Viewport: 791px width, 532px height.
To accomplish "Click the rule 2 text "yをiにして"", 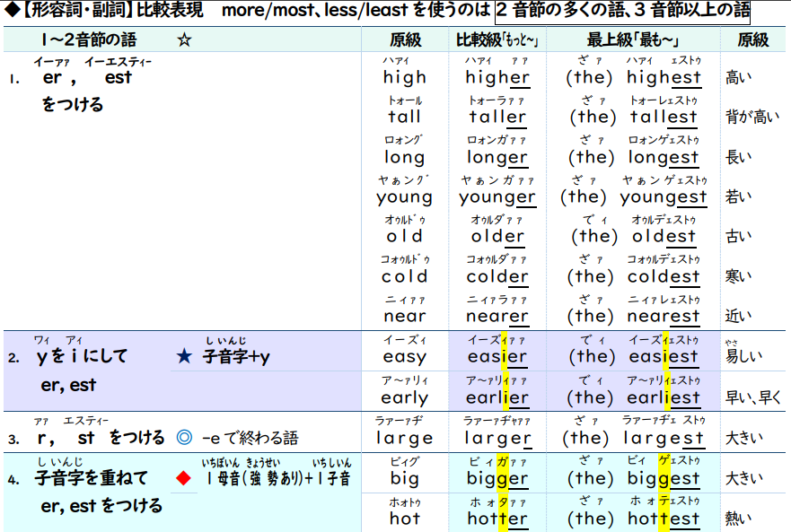I will click(82, 357).
